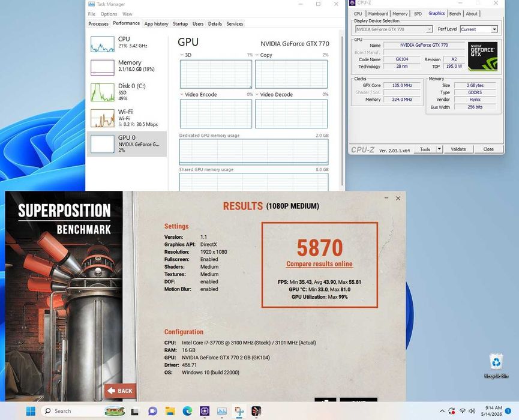Select CPU in Task Manager sidebar
The image size is (519, 420).
point(127,44)
